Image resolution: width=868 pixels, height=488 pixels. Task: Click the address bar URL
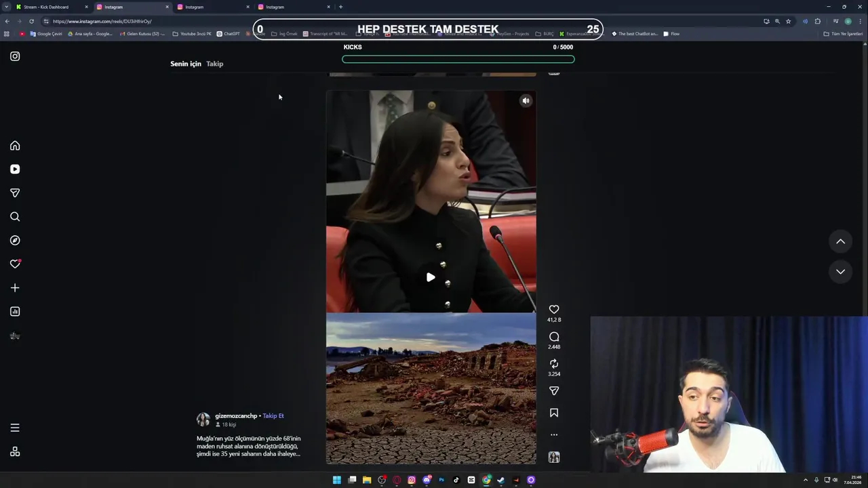[x=102, y=21]
